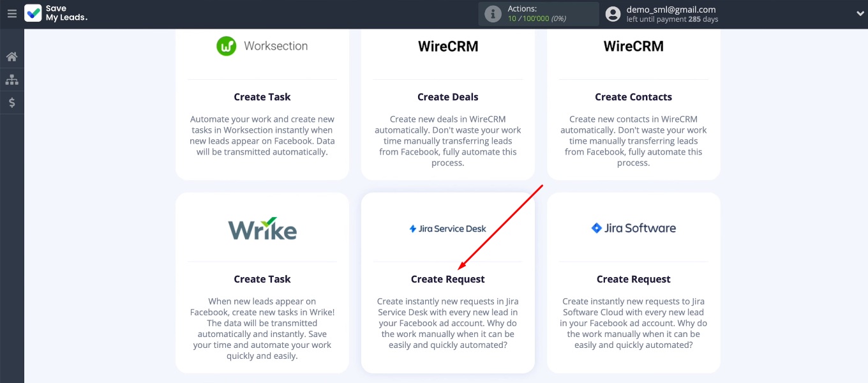This screenshot has width=868, height=383.
Task: Click the WireCRM logo on Create Deals card
Action: pyautogui.click(x=448, y=46)
